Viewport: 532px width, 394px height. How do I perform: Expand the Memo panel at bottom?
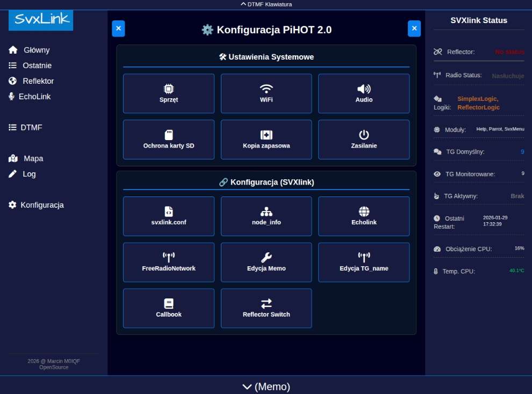(x=266, y=386)
